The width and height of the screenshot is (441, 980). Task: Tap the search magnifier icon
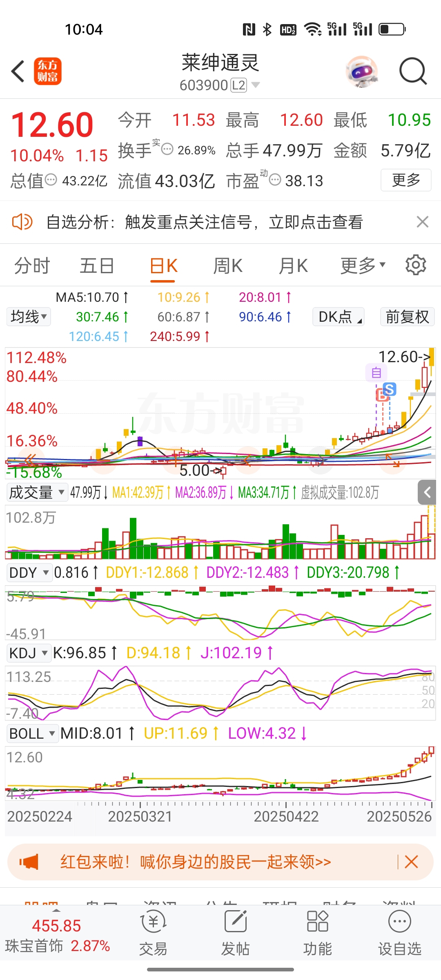click(x=413, y=71)
